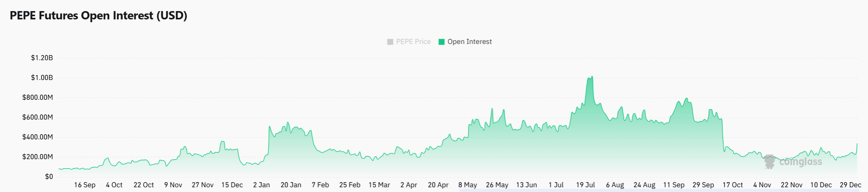Click the $1.00B y-axis label
868x192 pixels.
click(x=42, y=78)
